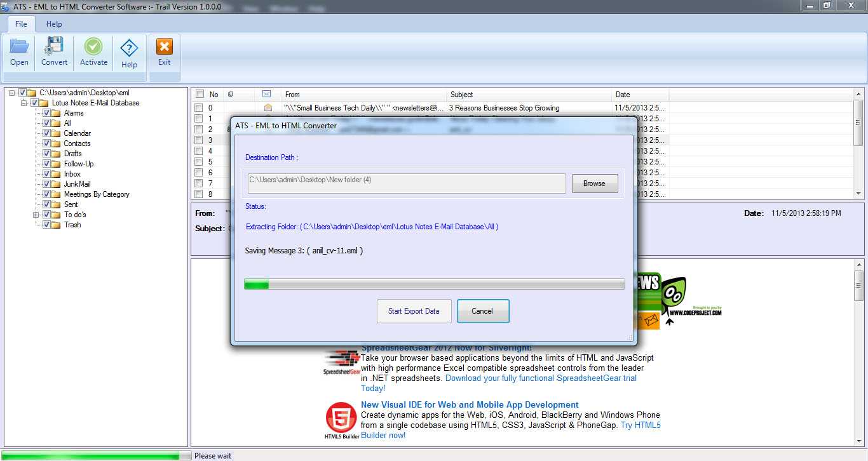Toggle checkbox for the Alarms folder
The height and width of the screenshot is (461, 868).
pos(46,113)
